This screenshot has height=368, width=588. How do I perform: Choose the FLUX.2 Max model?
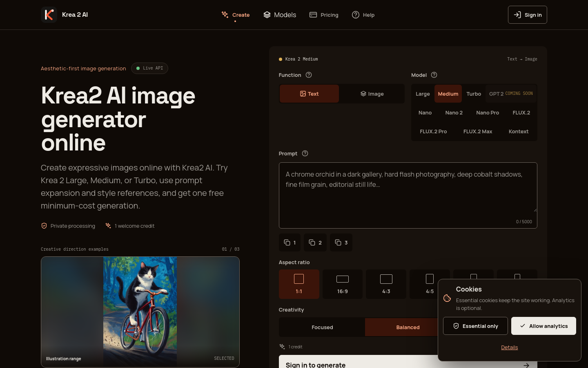click(x=478, y=131)
